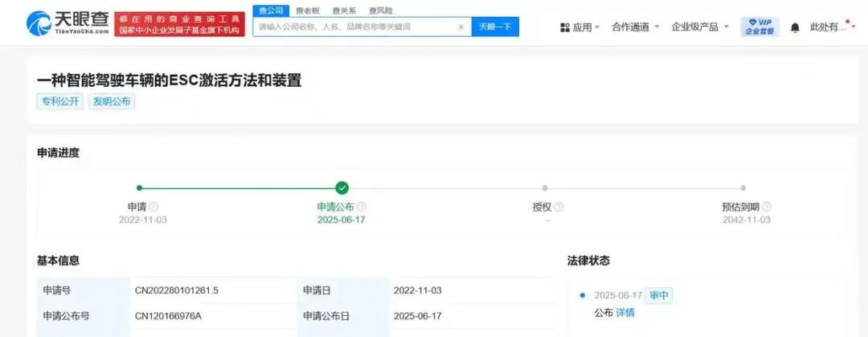The height and width of the screenshot is (337, 868).
Task: Click the 专利公开 tag
Action: point(60,101)
